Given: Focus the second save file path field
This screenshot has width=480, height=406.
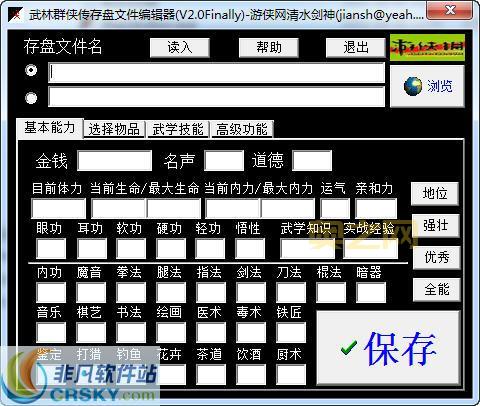Looking at the screenshot, I should click(217, 97).
